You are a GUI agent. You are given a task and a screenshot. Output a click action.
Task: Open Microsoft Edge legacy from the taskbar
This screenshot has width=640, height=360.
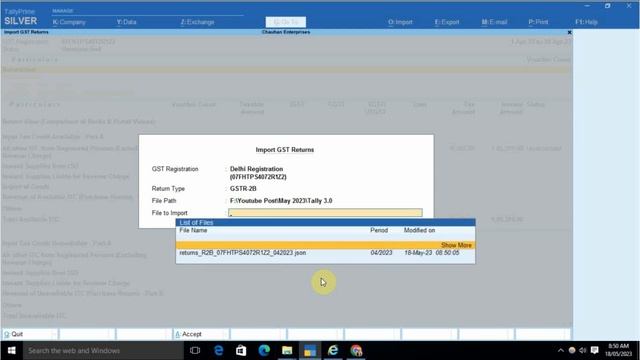(x=219, y=351)
